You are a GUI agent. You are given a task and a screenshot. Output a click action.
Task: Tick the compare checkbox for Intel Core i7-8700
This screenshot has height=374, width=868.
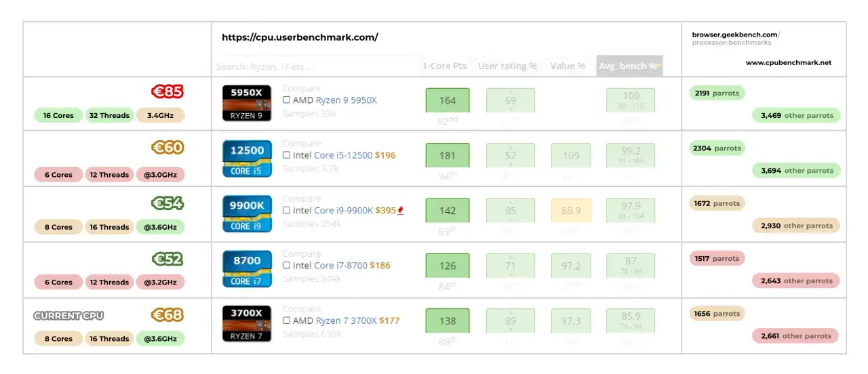point(286,266)
